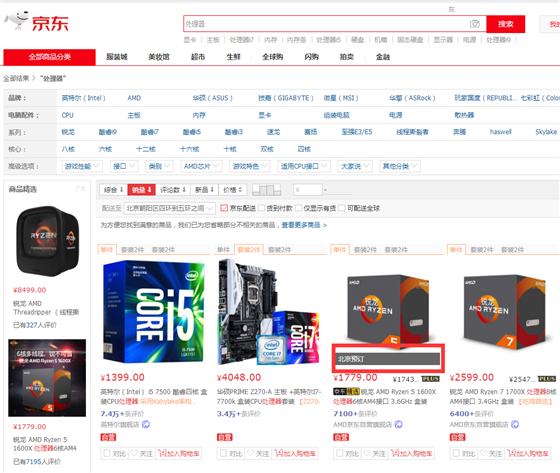Click the camera image-search icon
The width and height of the screenshot is (560, 473).
click(474, 24)
